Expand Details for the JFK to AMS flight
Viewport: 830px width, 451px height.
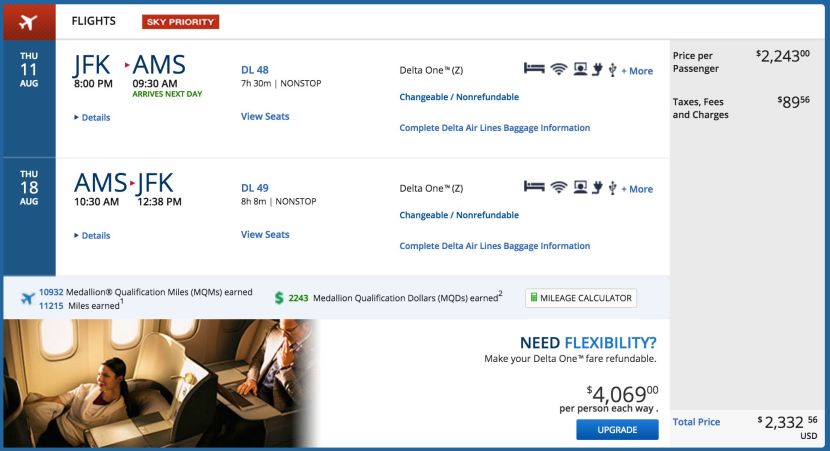pyautogui.click(x=92, y=118)
